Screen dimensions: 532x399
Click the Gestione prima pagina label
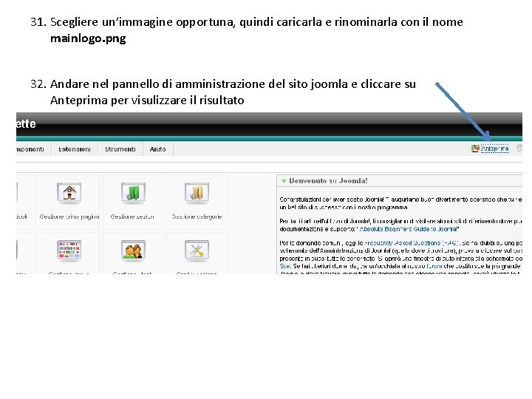point(69,216)
